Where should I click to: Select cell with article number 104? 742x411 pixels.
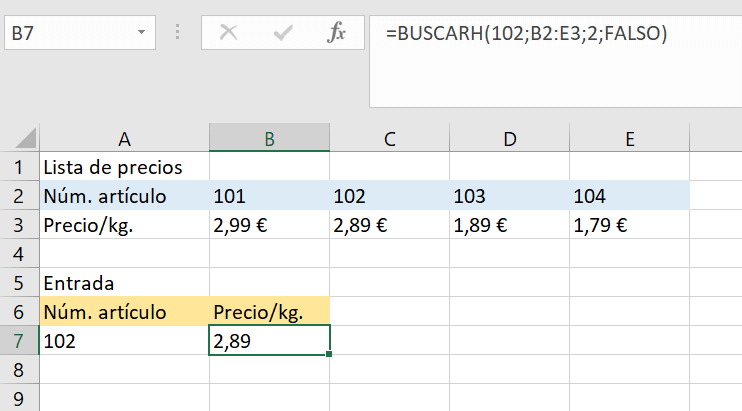tap(630, 195)
